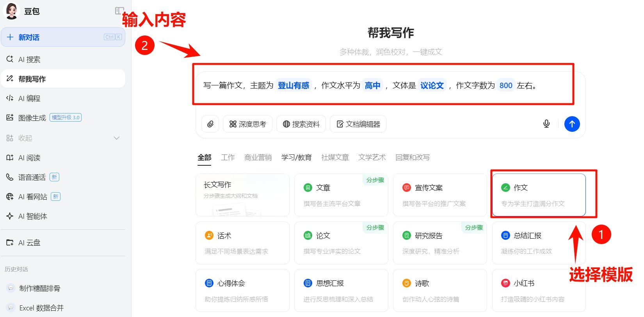Toggle 文档编辑器 option

click(358, 124)
